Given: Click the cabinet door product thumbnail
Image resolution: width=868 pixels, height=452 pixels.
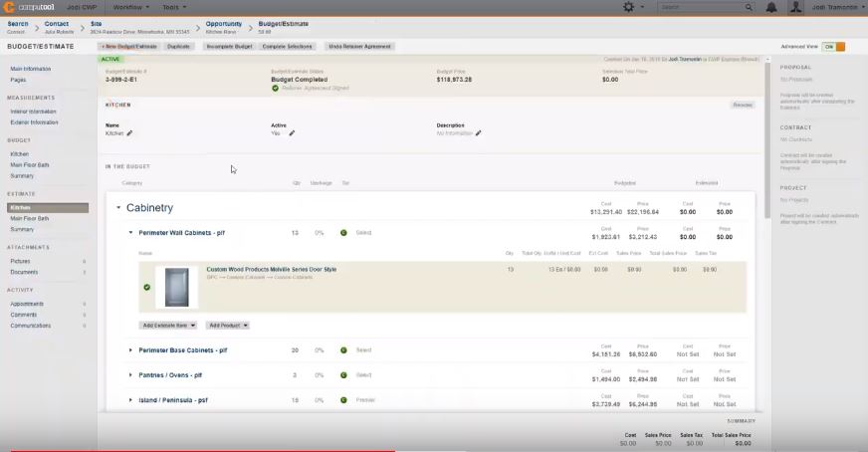Looking at the screenshot, I should pyautogui.click(x=176, y=287).
